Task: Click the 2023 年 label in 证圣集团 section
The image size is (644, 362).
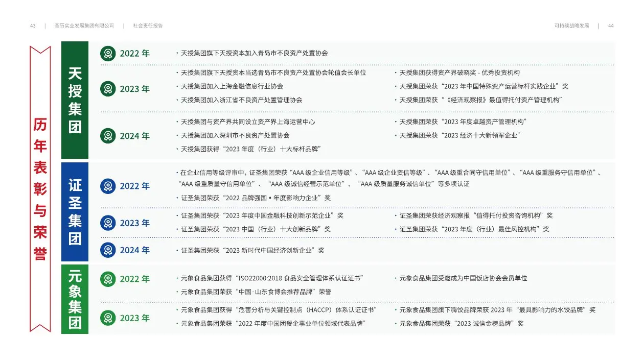Action: (x=135, y=223)
